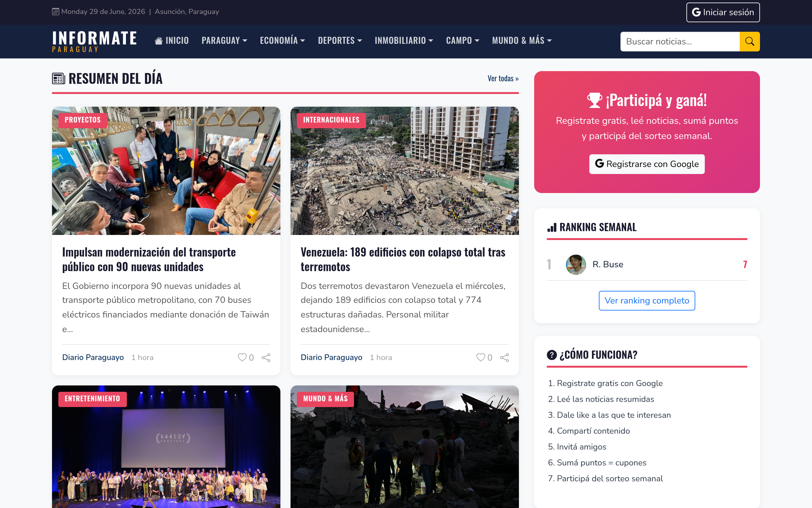Click the search magnifier button

click(x=749, y=41)
